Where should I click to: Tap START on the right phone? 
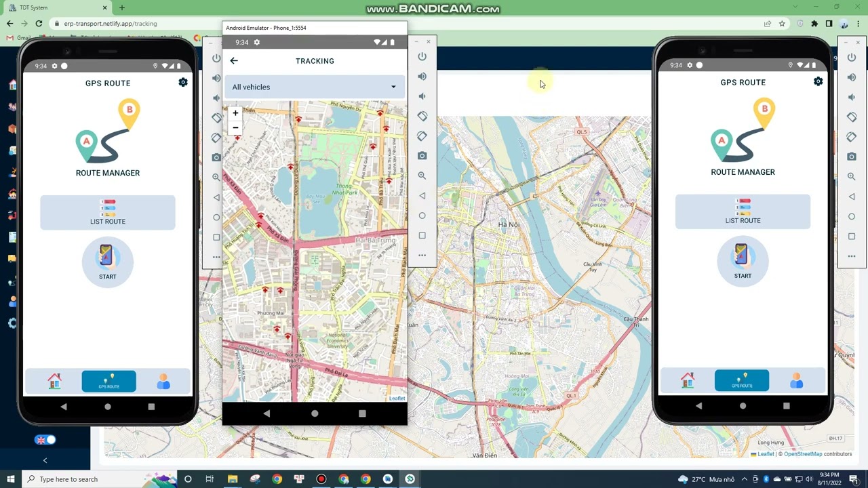pos(743,261)
